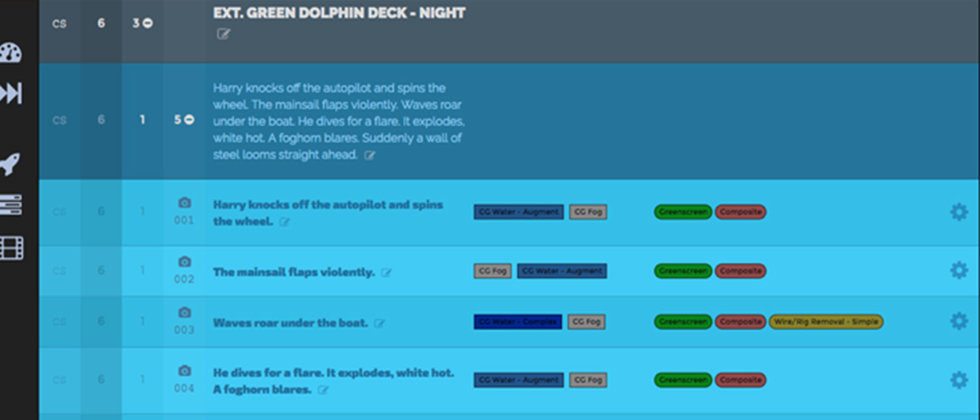Open the stacked list icon in sidebar

[x=11, y=206]
